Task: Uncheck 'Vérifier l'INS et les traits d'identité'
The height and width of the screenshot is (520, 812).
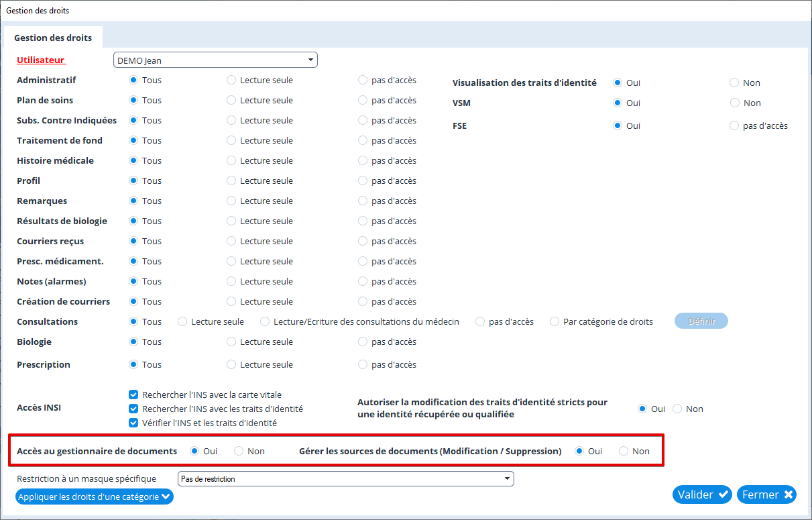Action: tap(133, 423)
